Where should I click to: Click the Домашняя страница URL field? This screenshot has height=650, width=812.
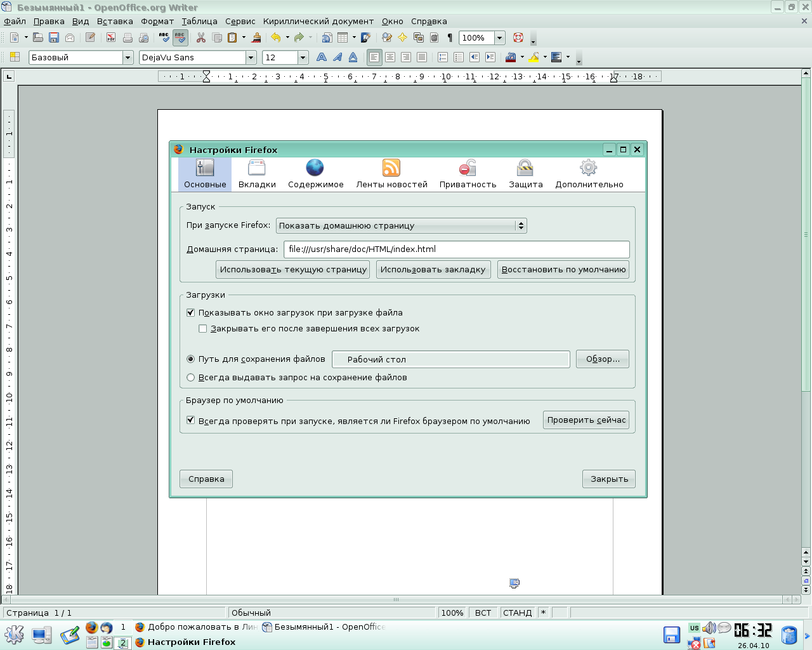[457, 249]
